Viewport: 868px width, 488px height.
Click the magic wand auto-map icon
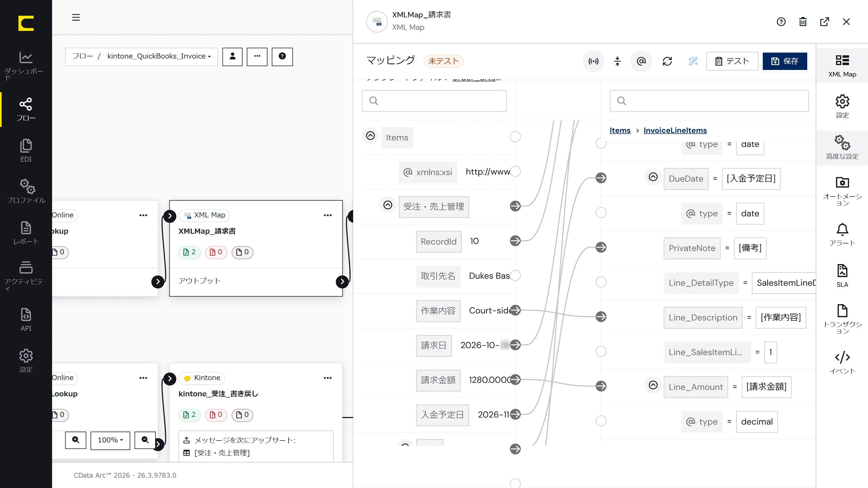[693, 61]
